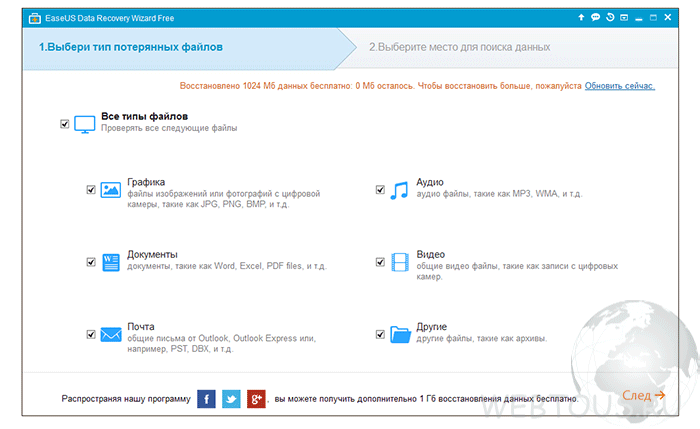Viewport: 700px width, 429px height.
Task: Click the 'Аудио' label text
Action: click(430, 182)
